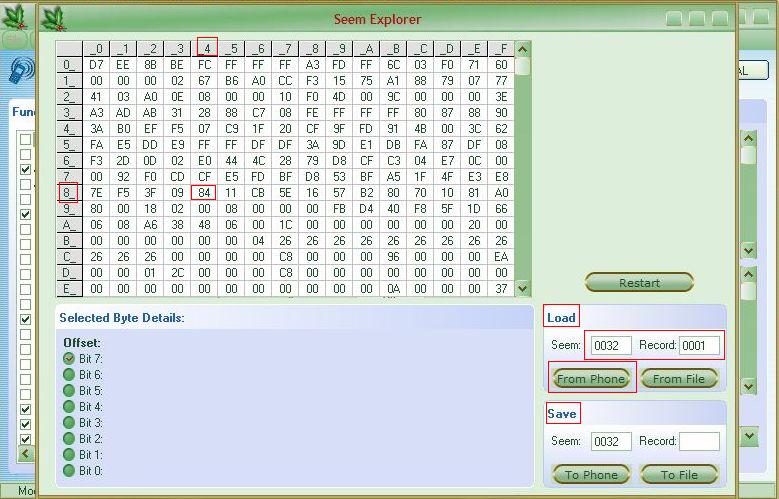The width and height of the screenshot is (779, 499).
Task: Toggle the Bit 6 indicator
Action: click(69, 375)
